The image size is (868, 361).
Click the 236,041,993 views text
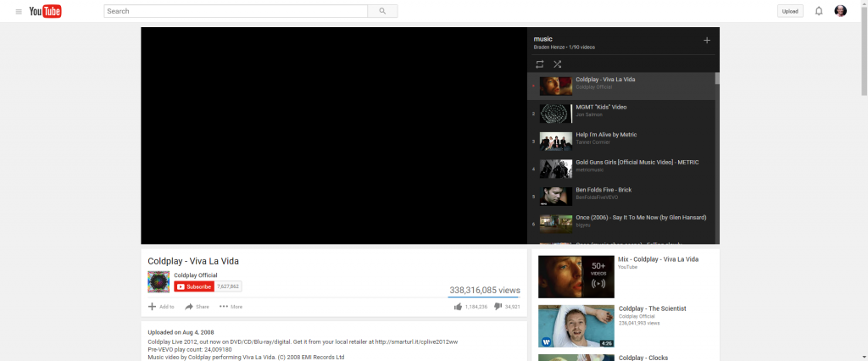[x=639, y=323]
